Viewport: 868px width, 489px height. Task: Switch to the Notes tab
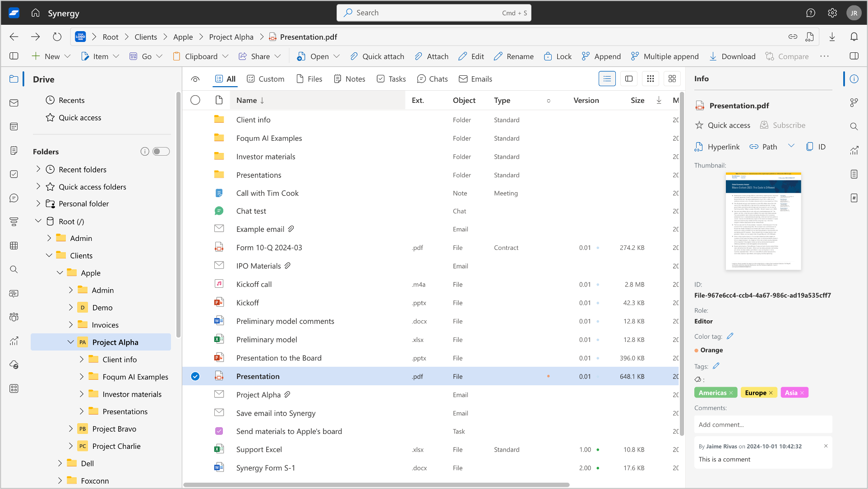350,79
